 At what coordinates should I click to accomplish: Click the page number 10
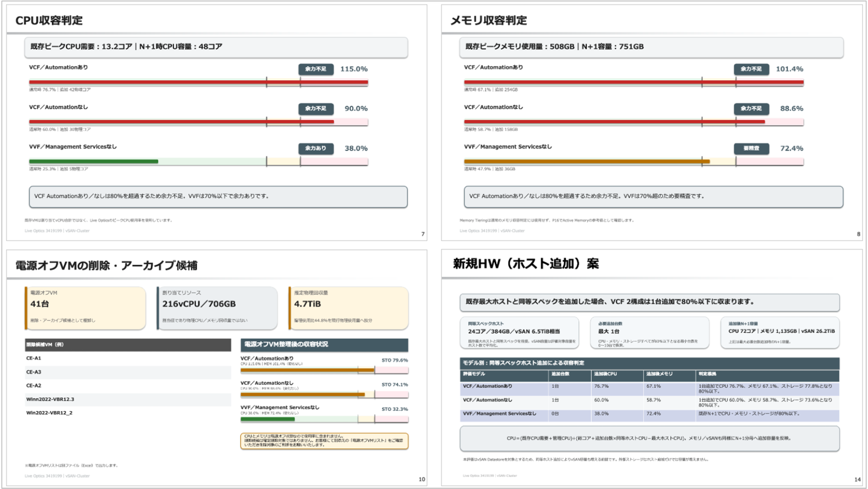click(x=422, y=479)
